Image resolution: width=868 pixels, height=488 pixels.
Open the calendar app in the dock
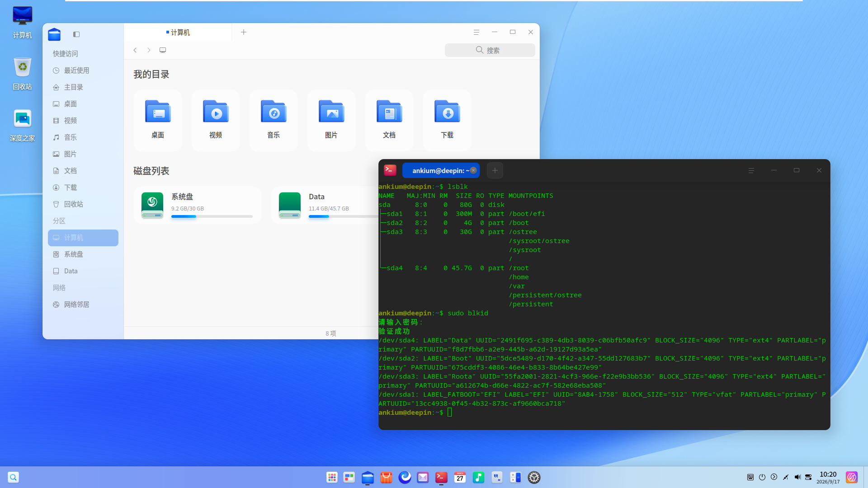pos(460,477)
